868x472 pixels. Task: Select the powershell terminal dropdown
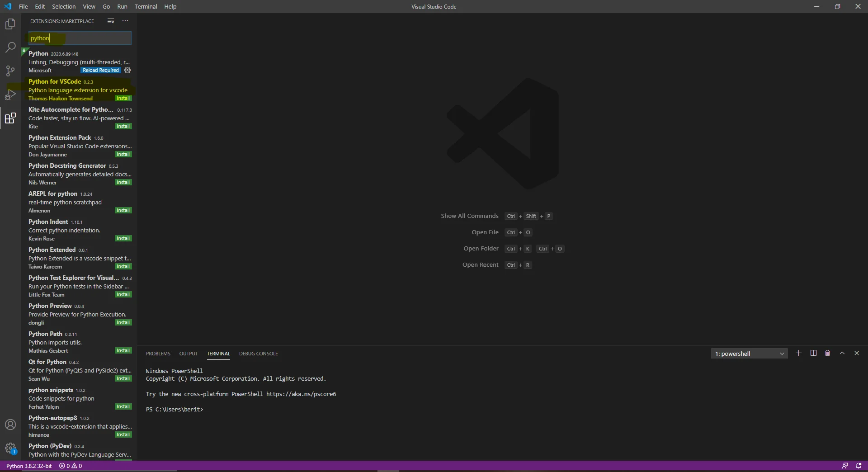click(749, 354)
